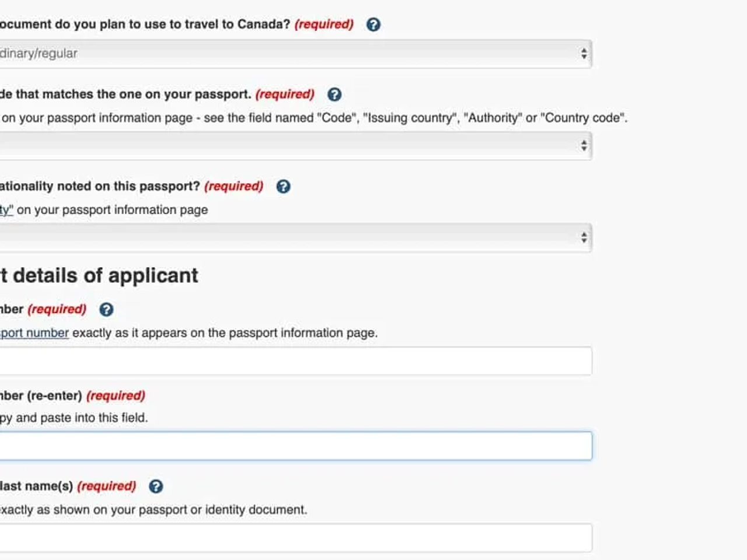Follow the underlined passport number link
747x560 pixels.
[35, 333]
